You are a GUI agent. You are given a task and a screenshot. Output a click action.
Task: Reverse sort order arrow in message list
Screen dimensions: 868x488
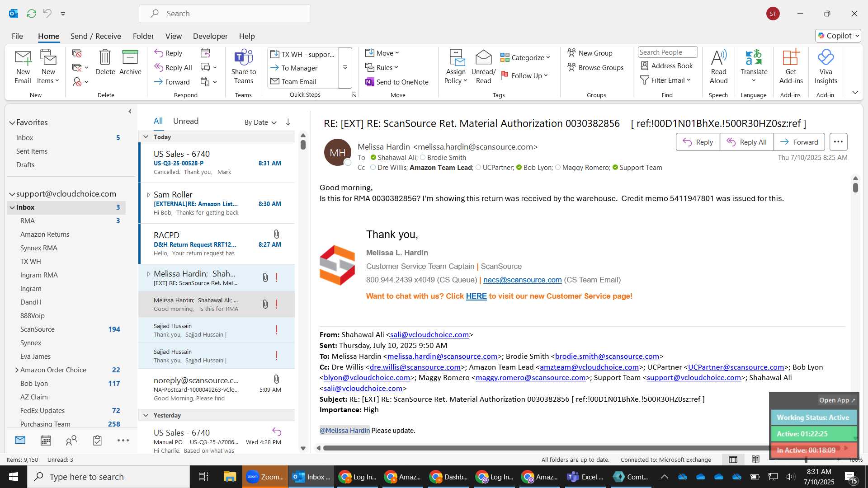point(288,122)
